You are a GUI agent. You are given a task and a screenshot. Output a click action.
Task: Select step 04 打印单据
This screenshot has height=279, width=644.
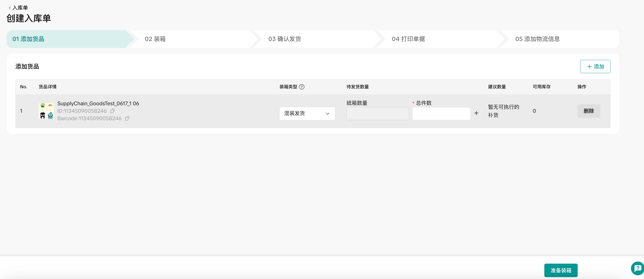point(408,39)
